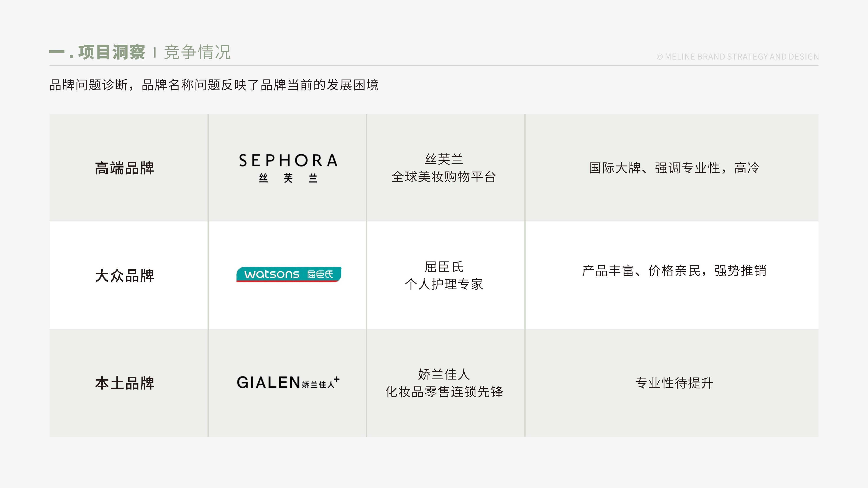The width and height of the screenshot is (868, 488).
Task: Select the 丝芙兰 brand name text
Action: (444, 159)
